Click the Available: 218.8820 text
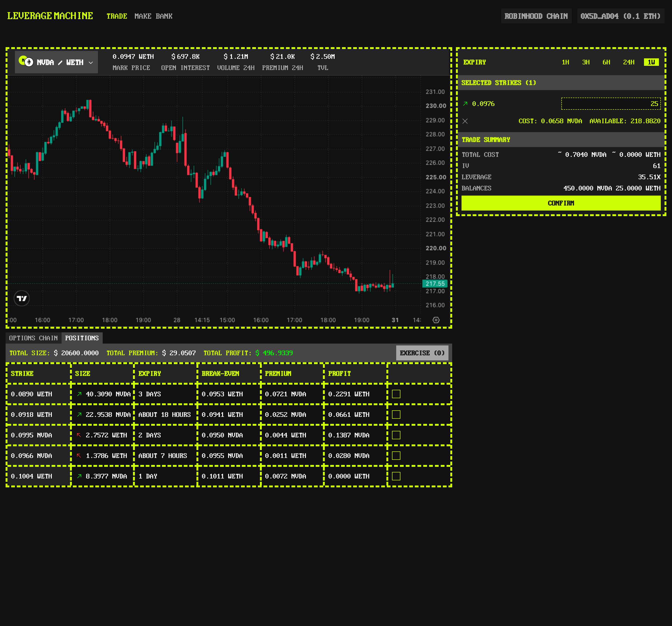Screen dimensions: 672x626 [625, 121]
